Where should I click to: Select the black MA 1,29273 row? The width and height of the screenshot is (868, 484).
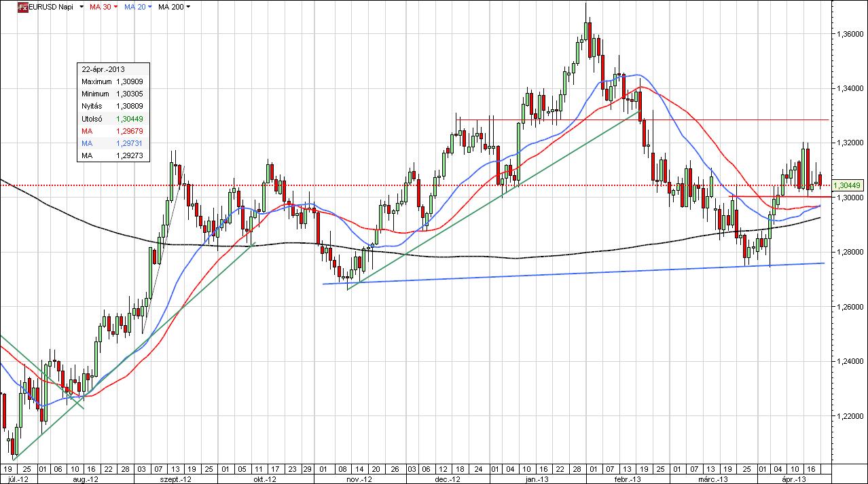coord(112,155)
